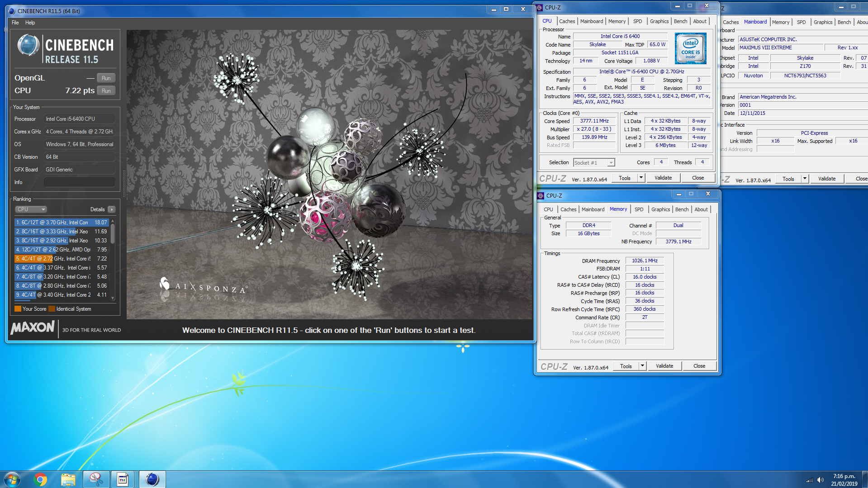Click Validate in the CPU window
868x488 pixels.
[x=663, y=178]
